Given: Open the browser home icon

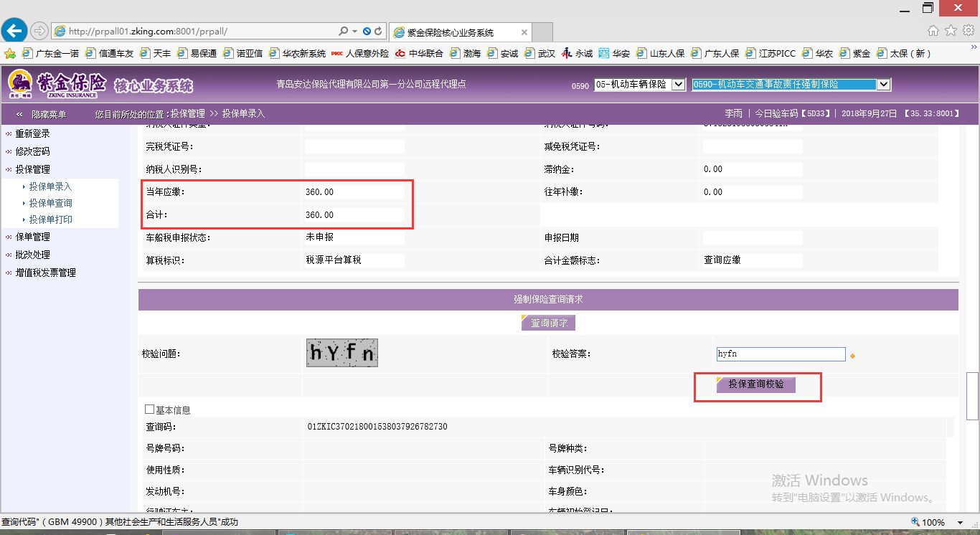Looking at the screenshot, I should [x=933, y=31].
